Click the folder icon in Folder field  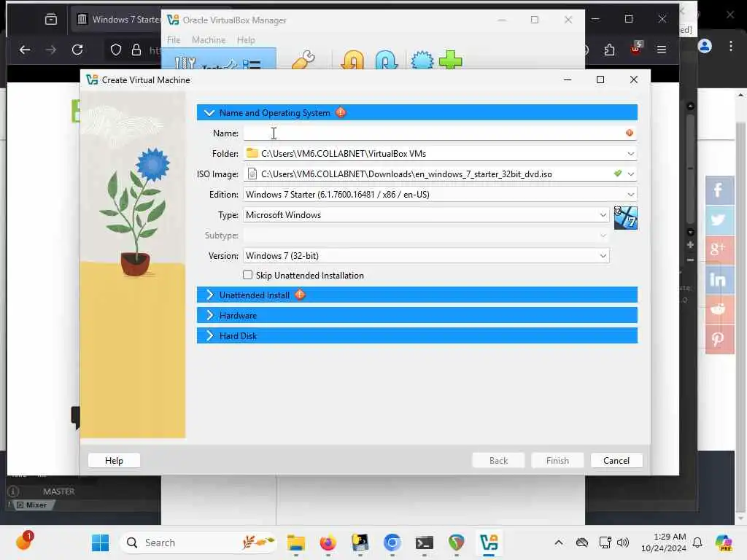(x=252, y=153)
